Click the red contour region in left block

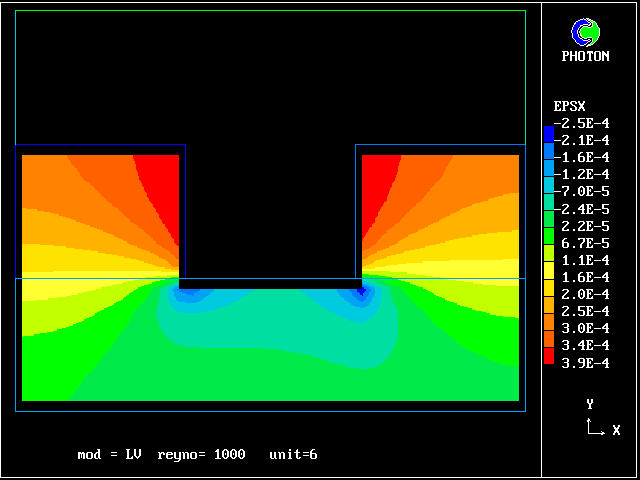160,180
